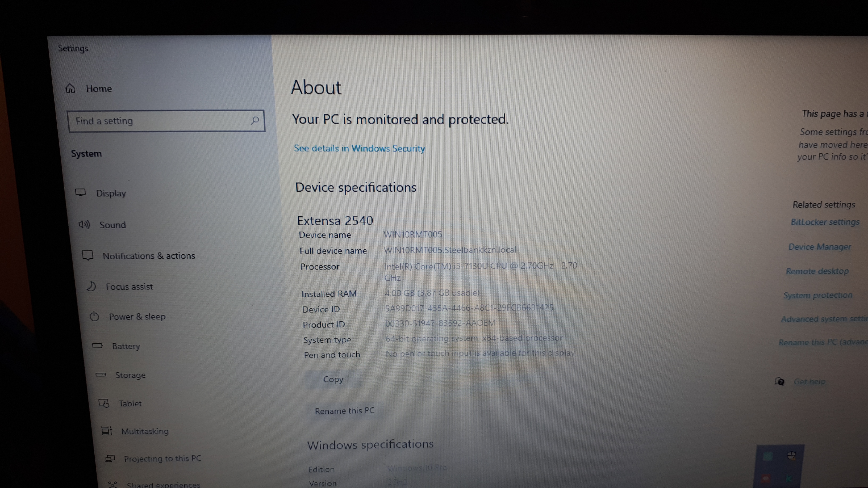This screenshot has height=488, width=868.
Task: Click the Pen and touch label
Action: click(332, 355)
